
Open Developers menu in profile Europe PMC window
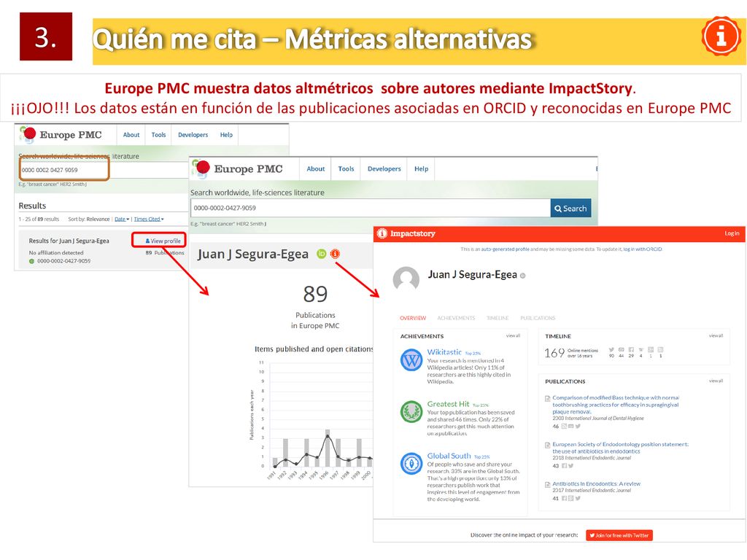384,168
